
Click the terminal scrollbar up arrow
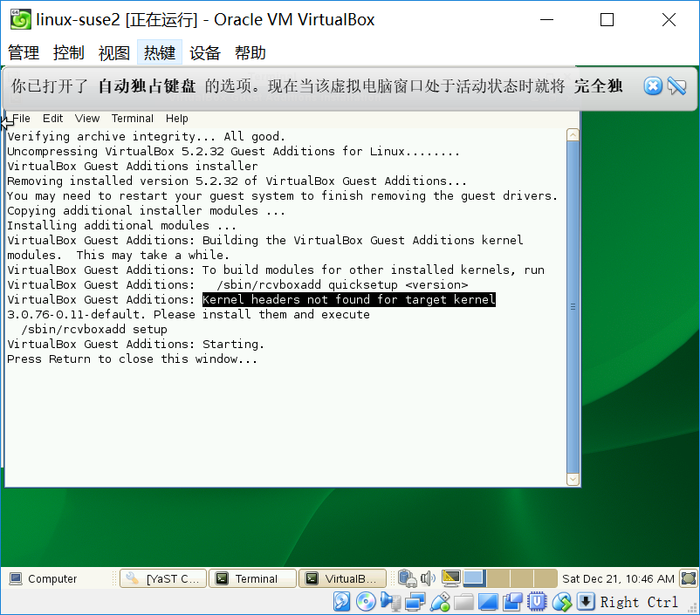(x=573, y=135)
